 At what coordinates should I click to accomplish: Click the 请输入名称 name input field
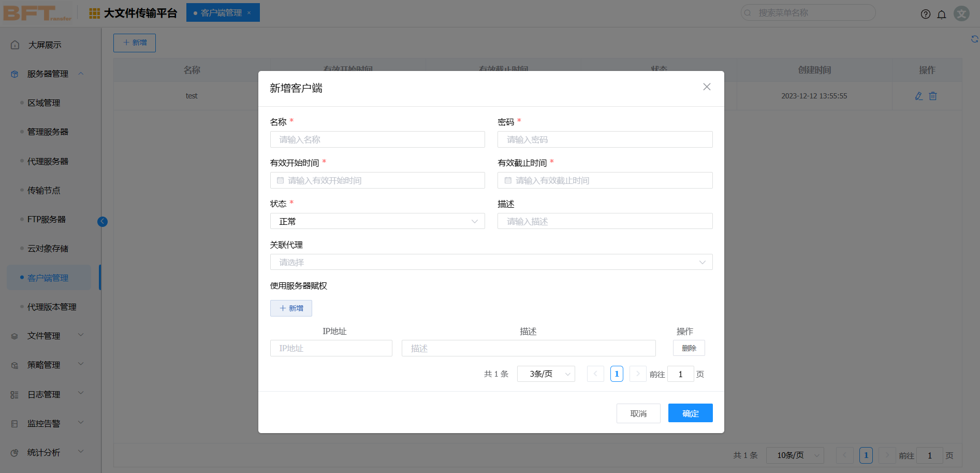[377, 139]
